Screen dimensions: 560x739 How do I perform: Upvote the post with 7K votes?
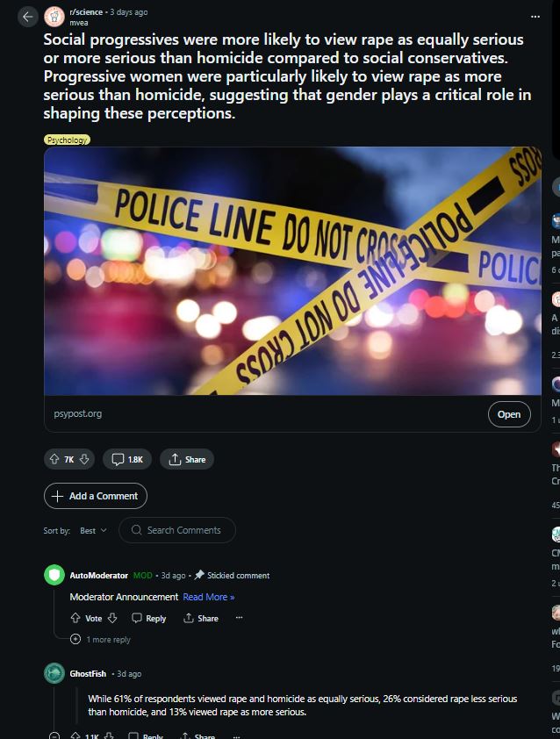coord(54,459)
